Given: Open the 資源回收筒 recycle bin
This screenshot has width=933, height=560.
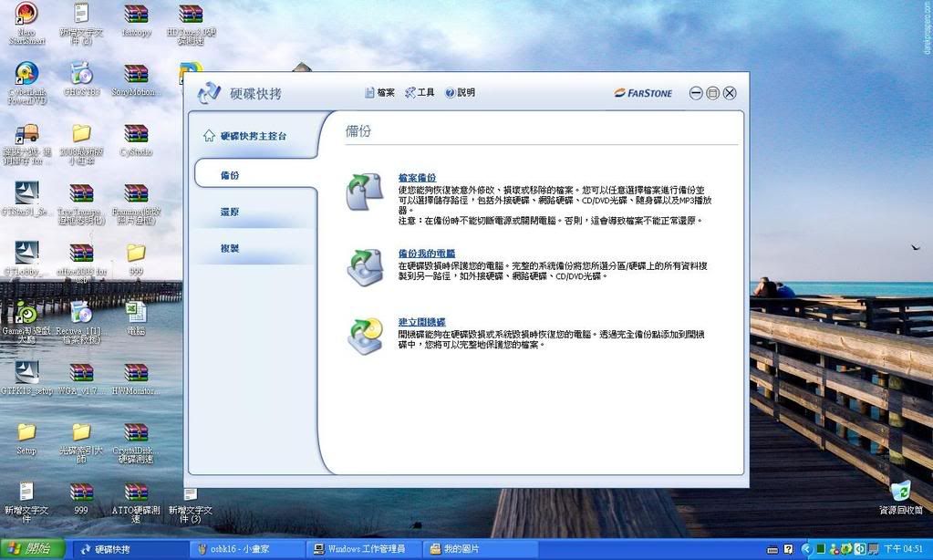Looking at the screenshot, I should pos(901,497).
